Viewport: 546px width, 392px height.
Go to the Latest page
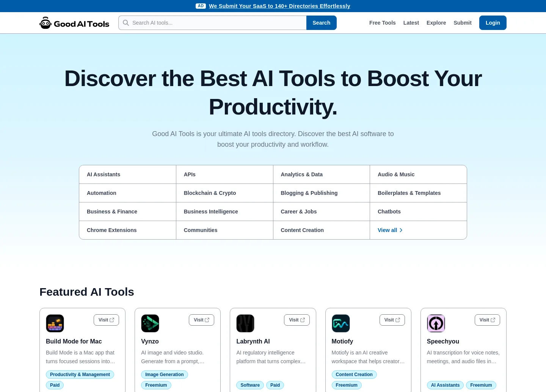pos(411,23)
